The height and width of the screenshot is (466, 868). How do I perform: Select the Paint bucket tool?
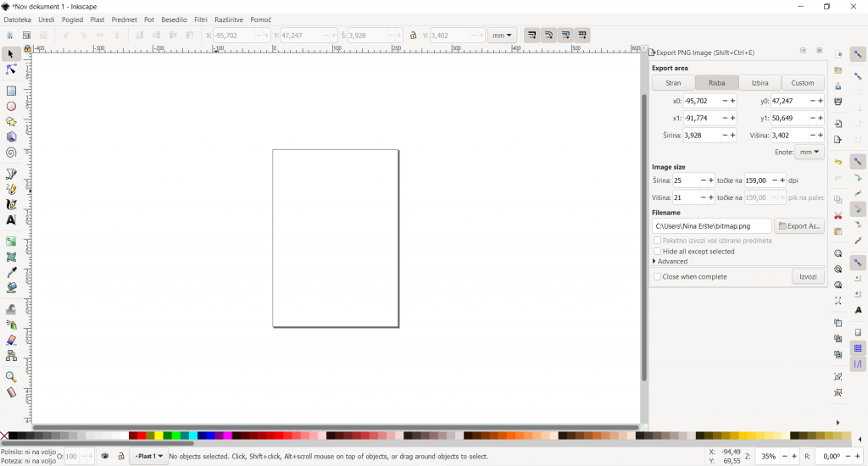pyautogui.click(x=10, y=288)
